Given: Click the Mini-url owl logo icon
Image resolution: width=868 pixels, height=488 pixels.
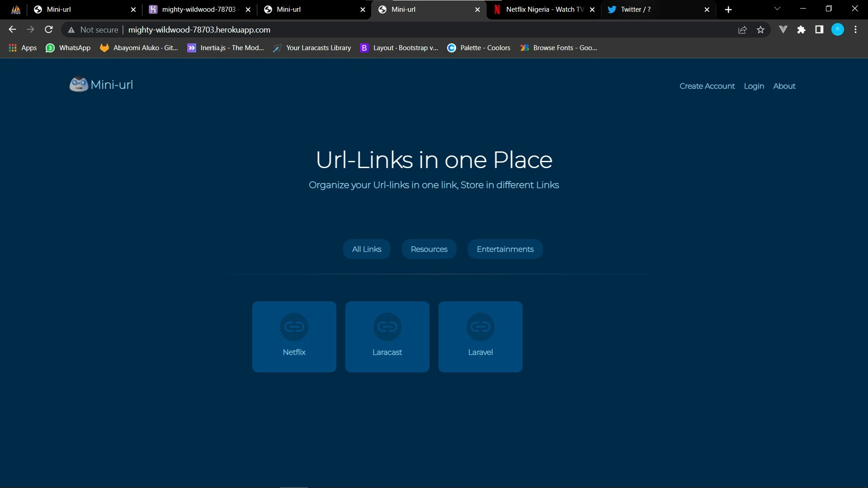Looking at the screenshot, I should pos(79,84).
